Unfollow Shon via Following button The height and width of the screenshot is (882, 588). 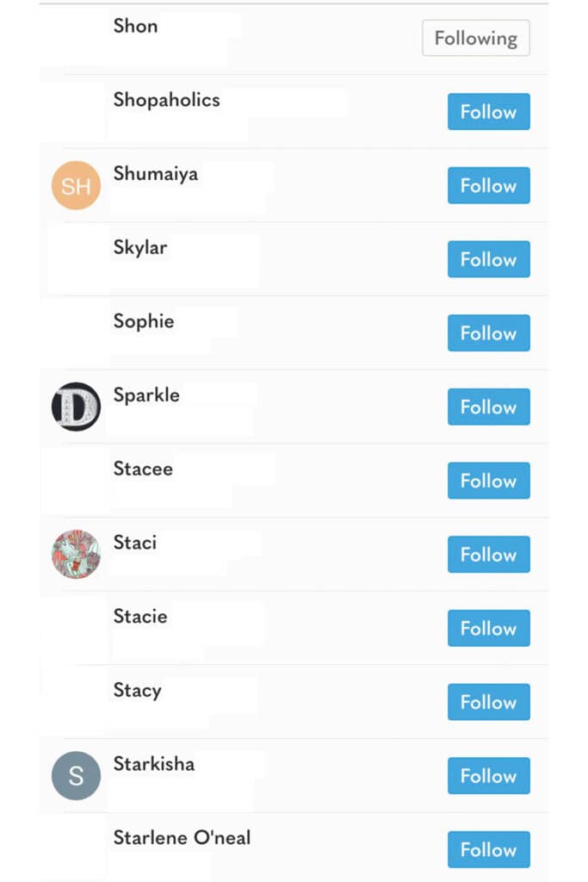point(475,38)
